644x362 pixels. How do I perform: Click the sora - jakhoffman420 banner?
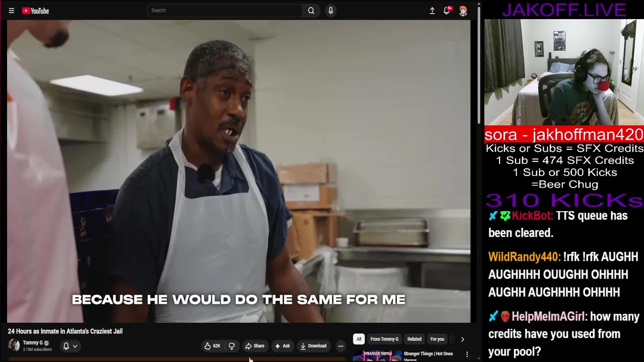tap(564, 134)
